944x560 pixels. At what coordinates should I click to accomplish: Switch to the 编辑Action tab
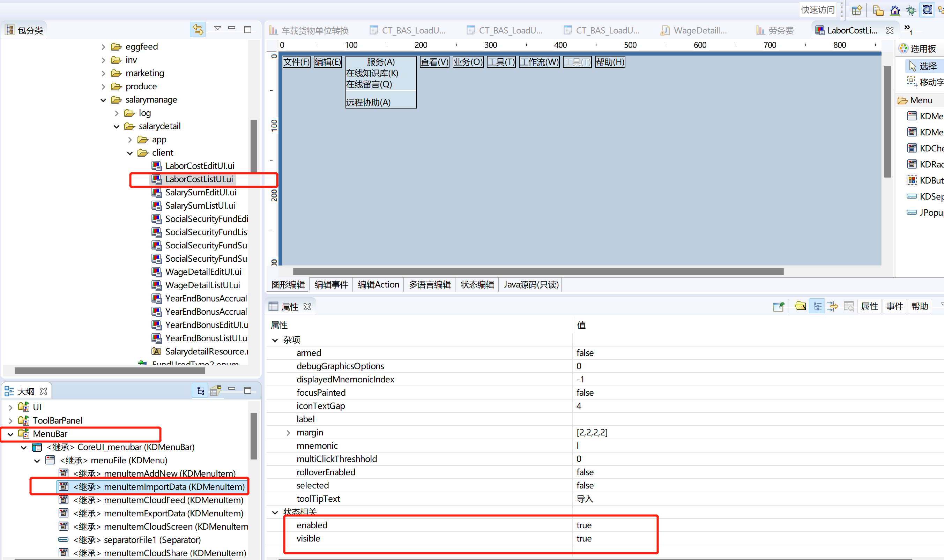pos(378,284)
